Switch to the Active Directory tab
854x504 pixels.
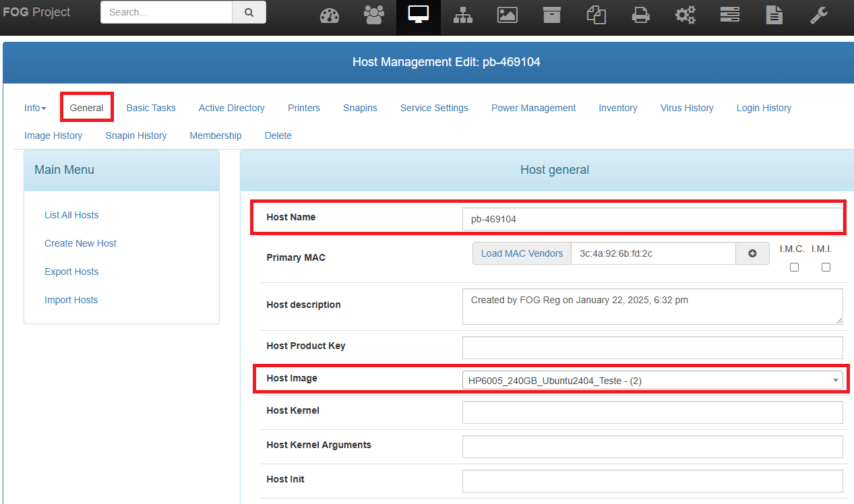231,108
